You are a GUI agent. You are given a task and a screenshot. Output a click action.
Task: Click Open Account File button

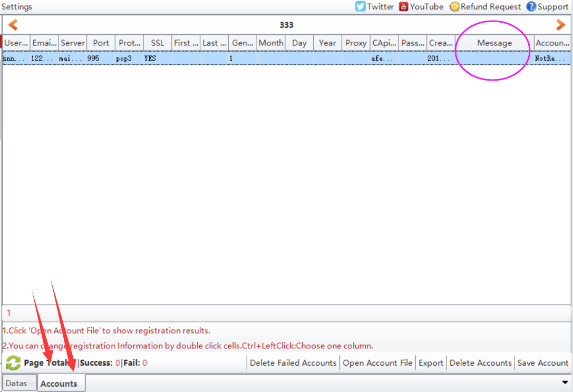click(377, 362)
